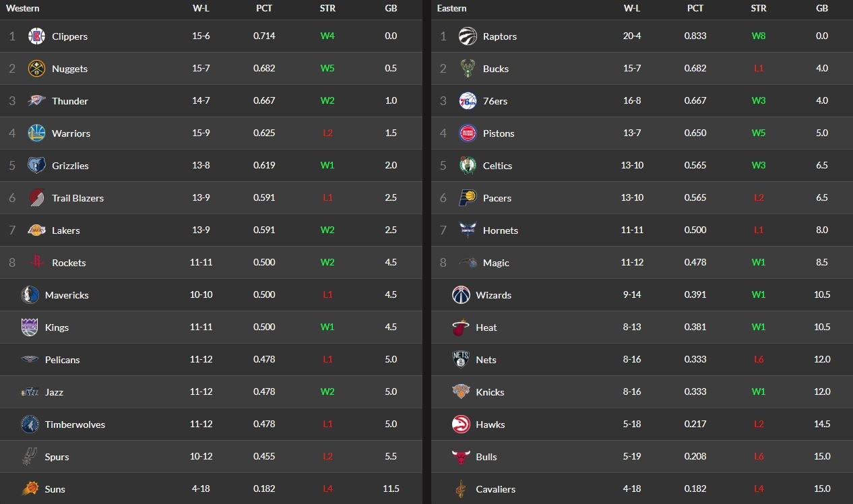This screenshot has height=504, width=853.
Task: Sort Western standings by PCT column
Action: (x=264, y=9)
